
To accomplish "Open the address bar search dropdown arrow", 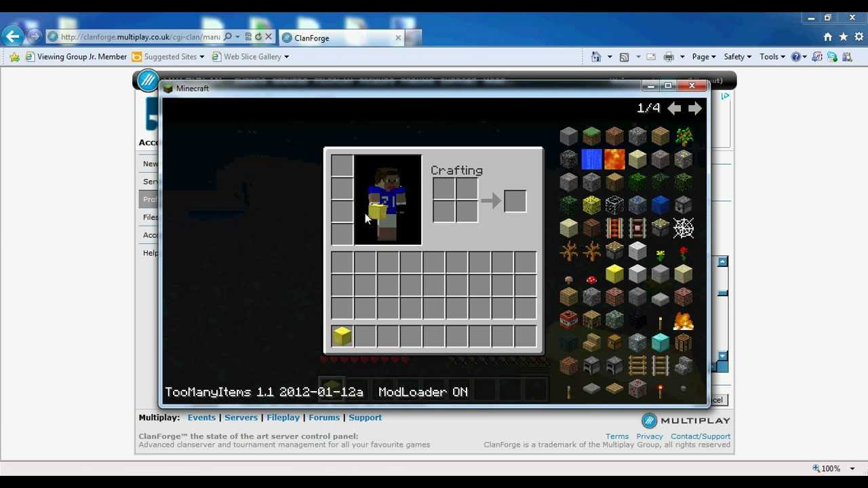I will tap(237, 37).
